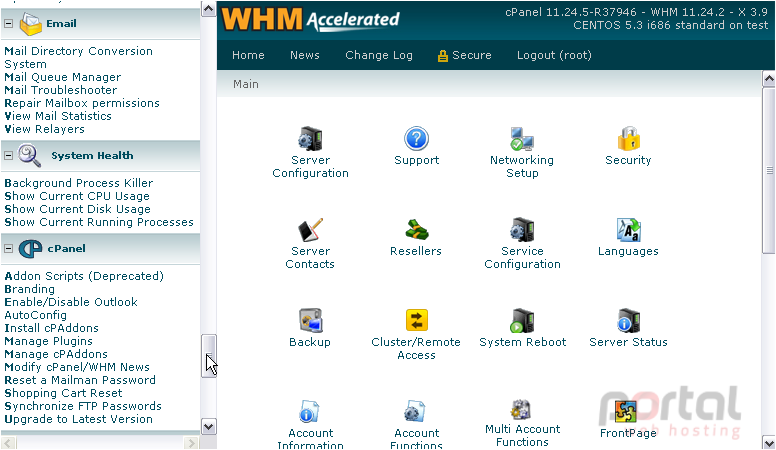Click the System Health magnifier icon

pos(30,155)
